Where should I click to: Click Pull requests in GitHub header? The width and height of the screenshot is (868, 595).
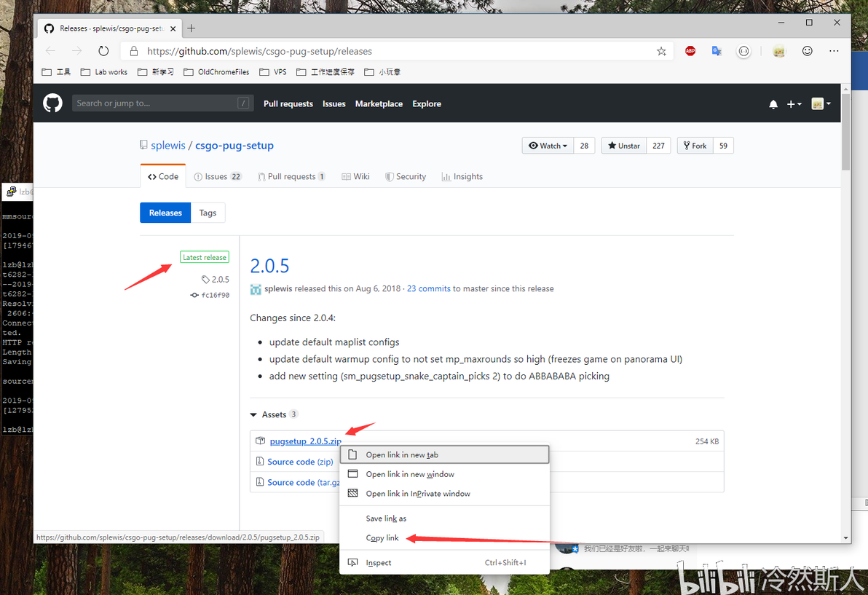pos(288,104)
